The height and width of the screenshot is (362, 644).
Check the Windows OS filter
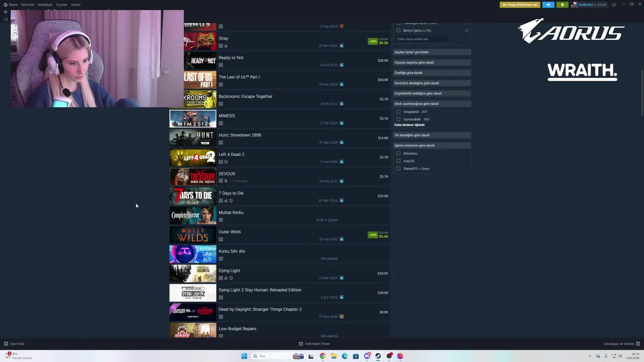tap(398, 153)
